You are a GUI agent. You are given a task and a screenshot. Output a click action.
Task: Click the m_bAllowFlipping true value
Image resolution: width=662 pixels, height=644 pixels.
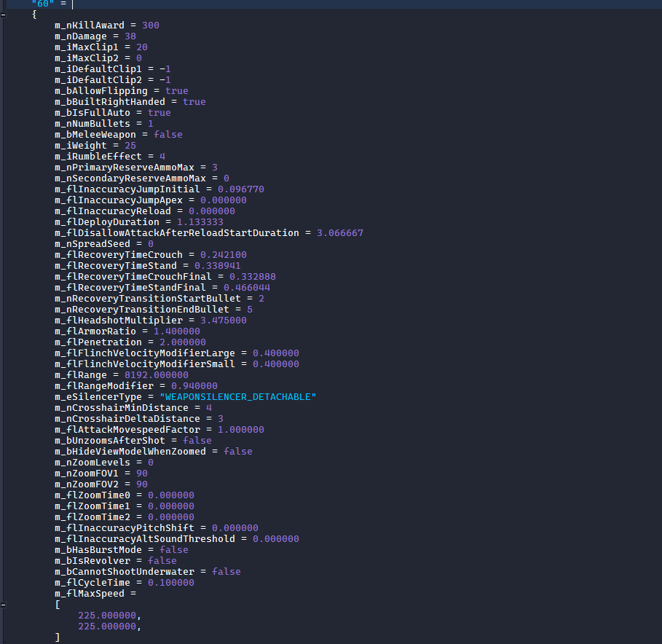click(x=176, y=91)
